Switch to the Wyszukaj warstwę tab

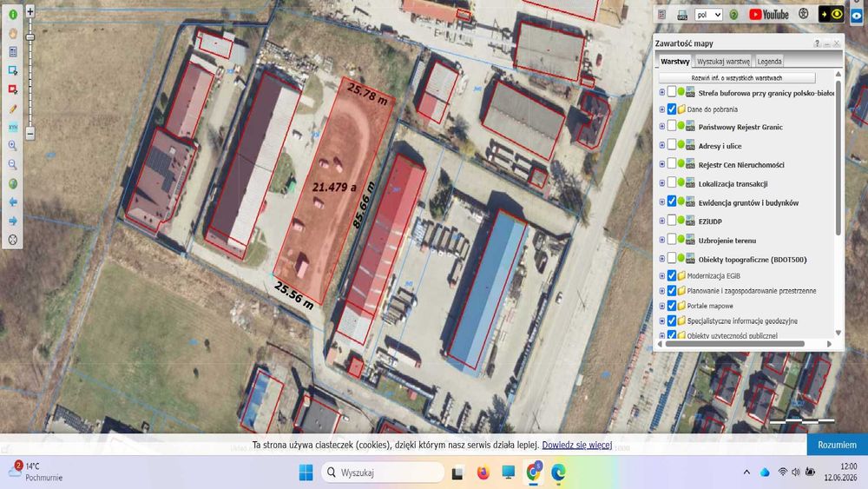[x=723, y=62]
